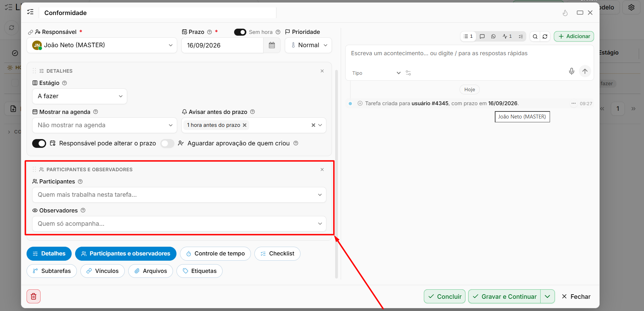Delete task with the red trash icon

click(x=34, y=296)
